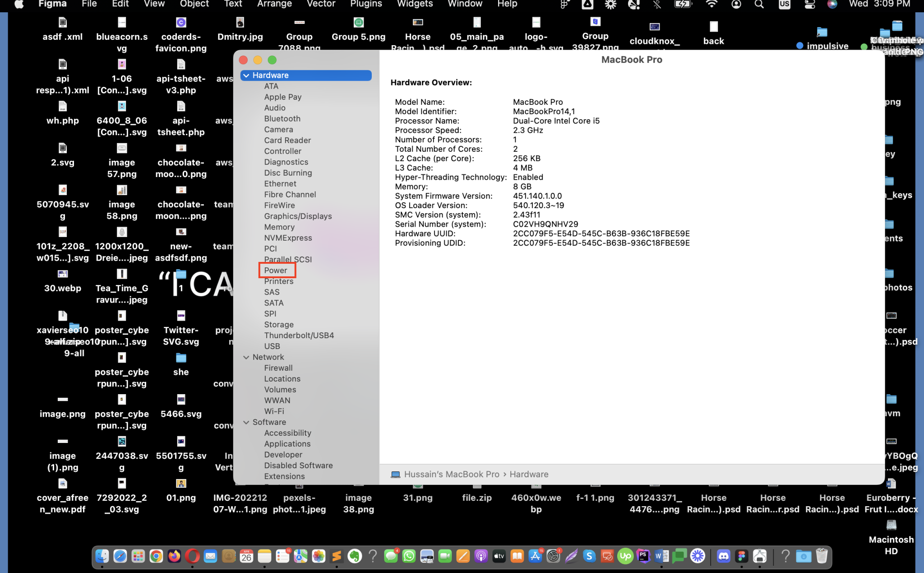Open the Plugins menu in Figma
This screenshot has width=924, height=573.
366,5
